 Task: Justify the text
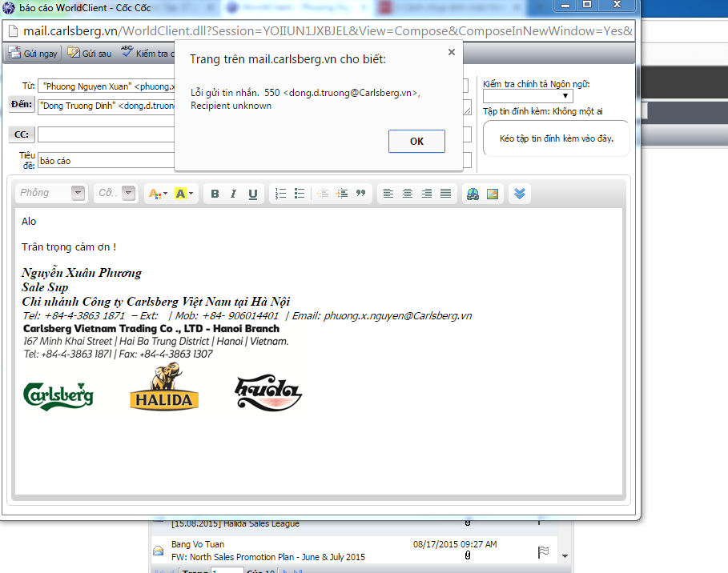445,194
